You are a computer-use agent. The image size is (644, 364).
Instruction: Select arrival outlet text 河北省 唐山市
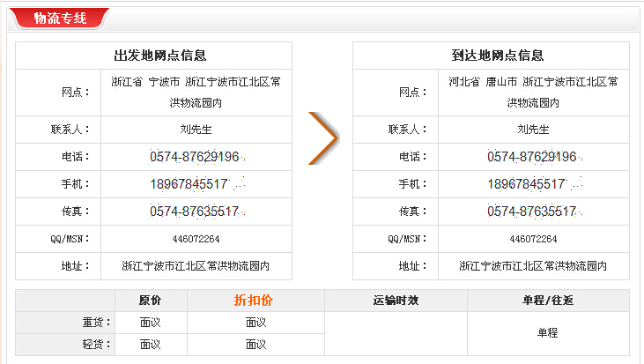(483, 82)
